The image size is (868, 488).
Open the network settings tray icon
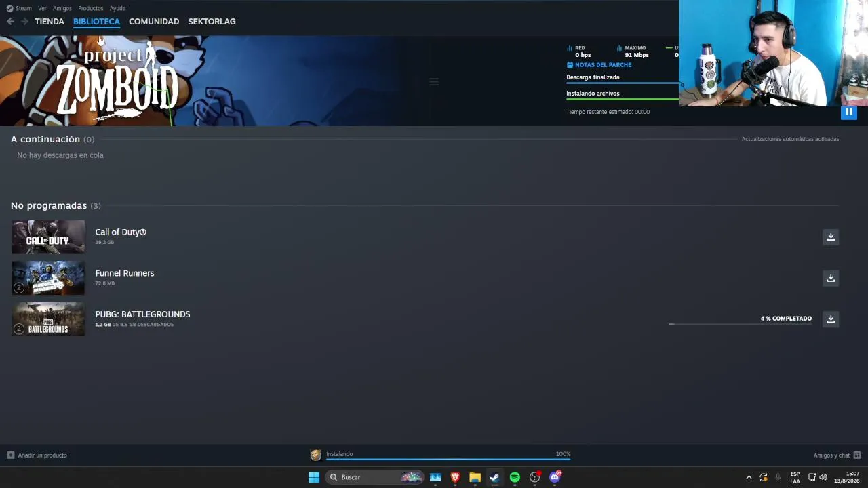pos(812,477)
